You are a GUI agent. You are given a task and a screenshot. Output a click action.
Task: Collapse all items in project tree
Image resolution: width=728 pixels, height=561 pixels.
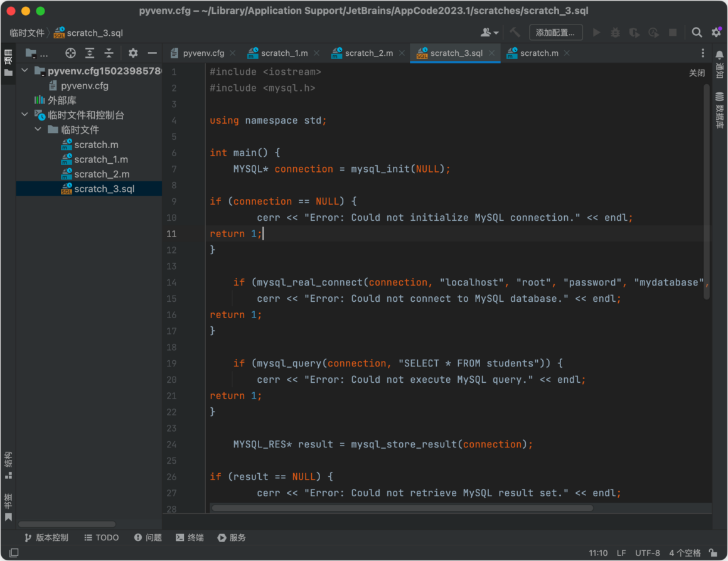pos(109,53)
